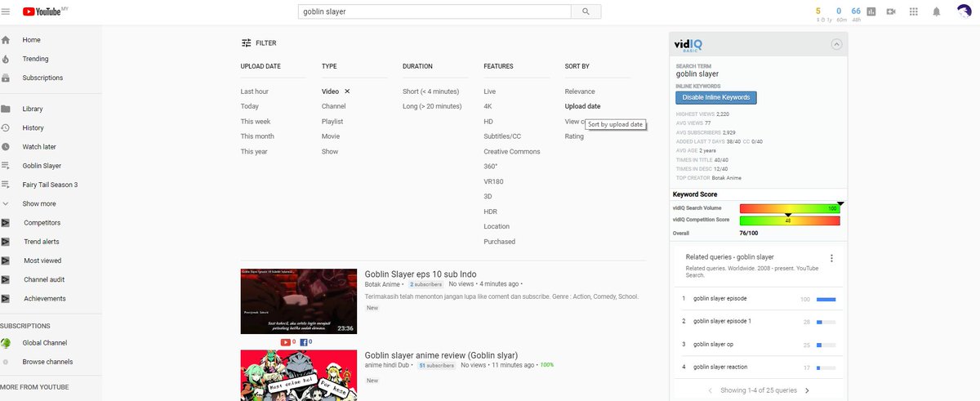Filter type by Playlist

pyautogui.click(x=332, y=122)
